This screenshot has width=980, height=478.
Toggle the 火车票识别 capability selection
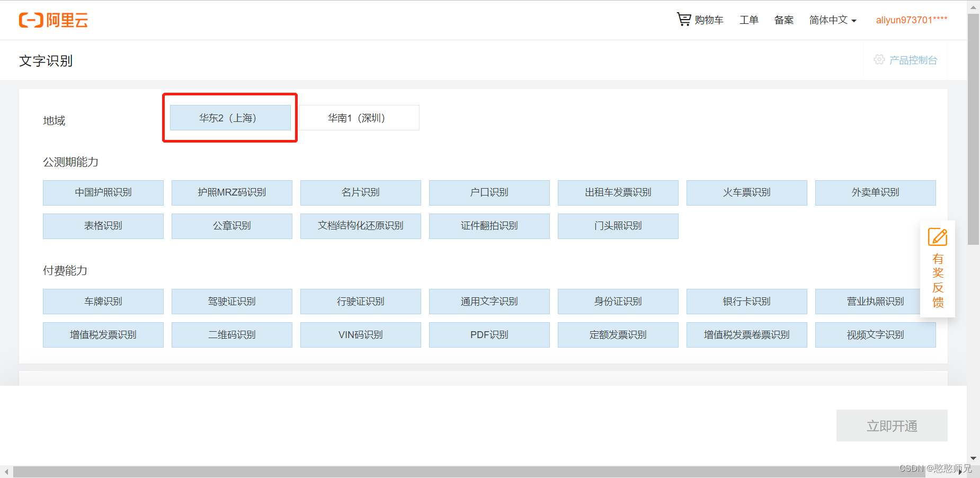coord(746,192)
